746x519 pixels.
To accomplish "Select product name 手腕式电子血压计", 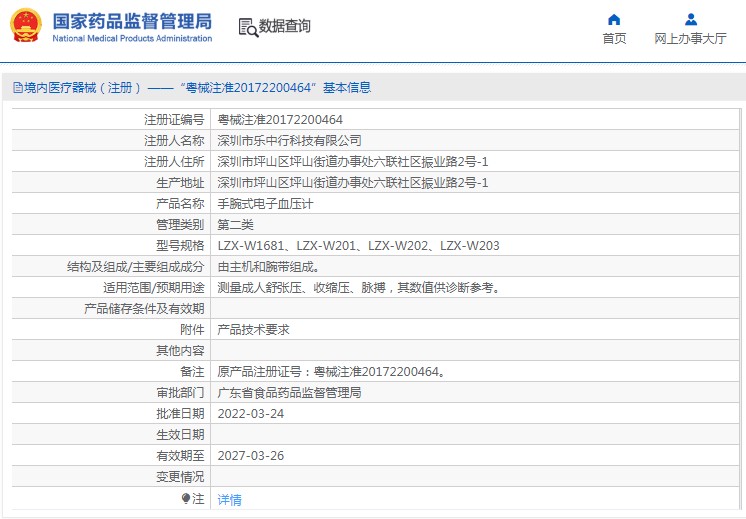I will click(265, 204).
